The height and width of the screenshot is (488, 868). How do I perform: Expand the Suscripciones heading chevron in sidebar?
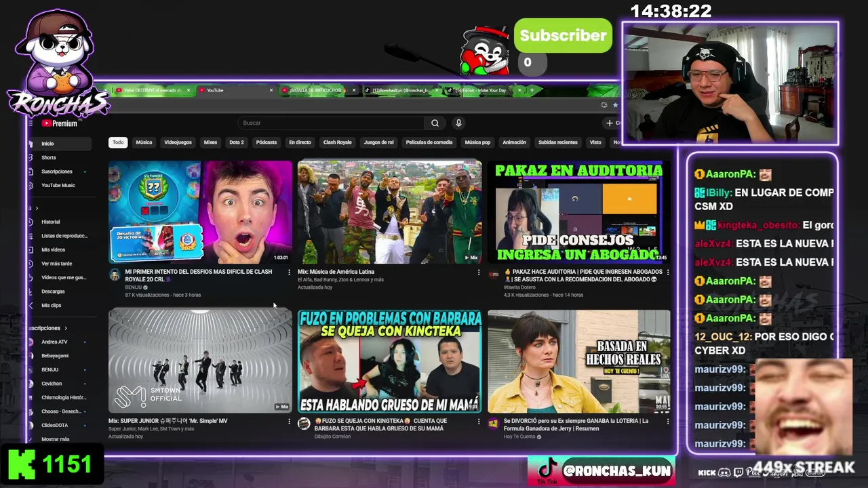66,328
